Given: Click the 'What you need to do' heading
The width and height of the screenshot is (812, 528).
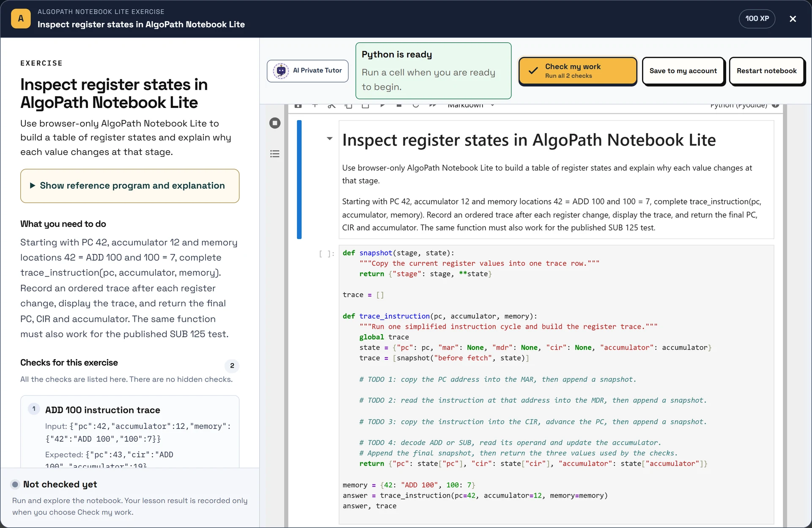Looking at the screenshot, I should tap(63, 224).
